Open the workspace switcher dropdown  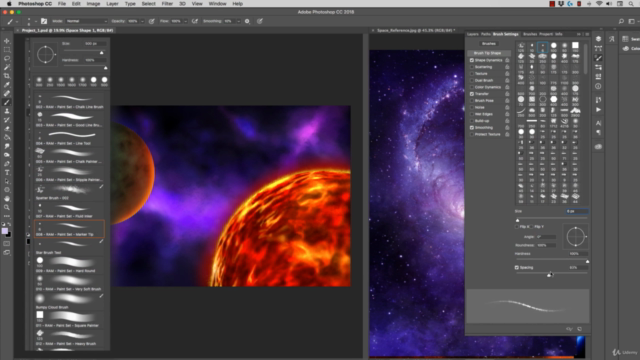pos(632,21)
